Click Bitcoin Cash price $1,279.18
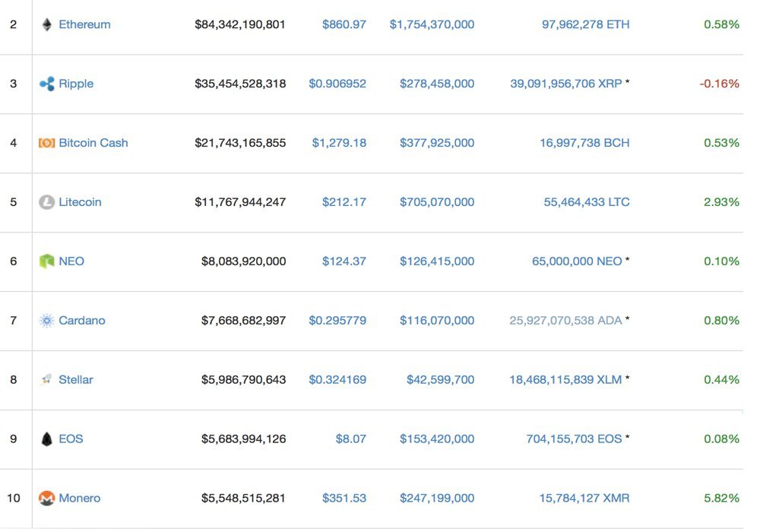 (x=339, y=143)
